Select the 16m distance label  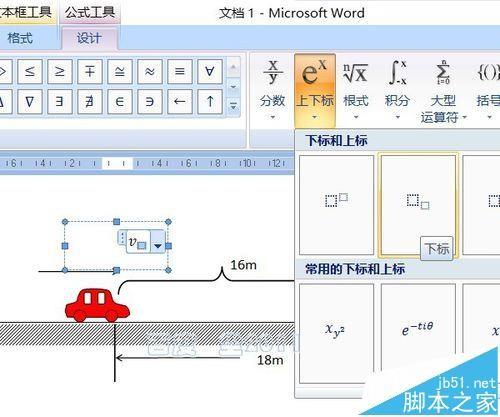244,265
